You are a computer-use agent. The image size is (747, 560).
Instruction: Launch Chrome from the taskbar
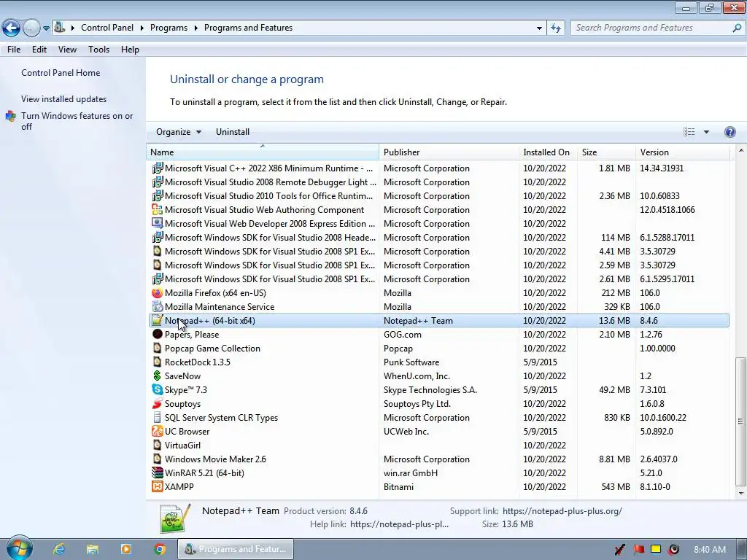160,549
